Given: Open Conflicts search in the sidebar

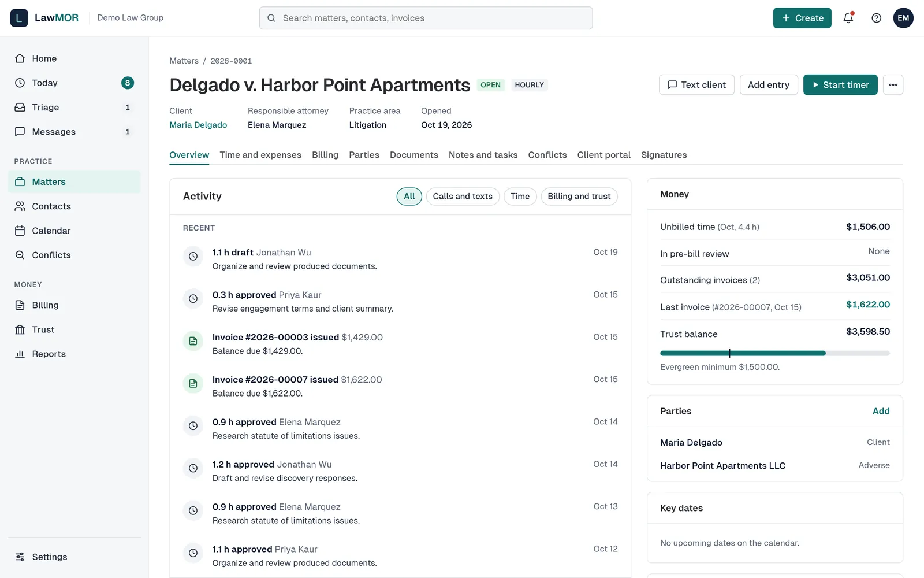Looking at the screenshot, I should click(x=74, y=255).
